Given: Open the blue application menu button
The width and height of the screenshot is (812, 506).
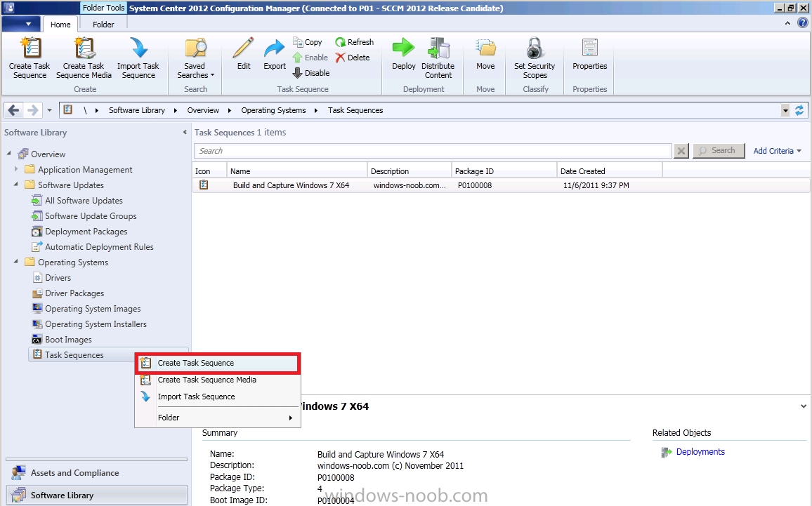Looking at the screenshot, I should pos(20,24).
